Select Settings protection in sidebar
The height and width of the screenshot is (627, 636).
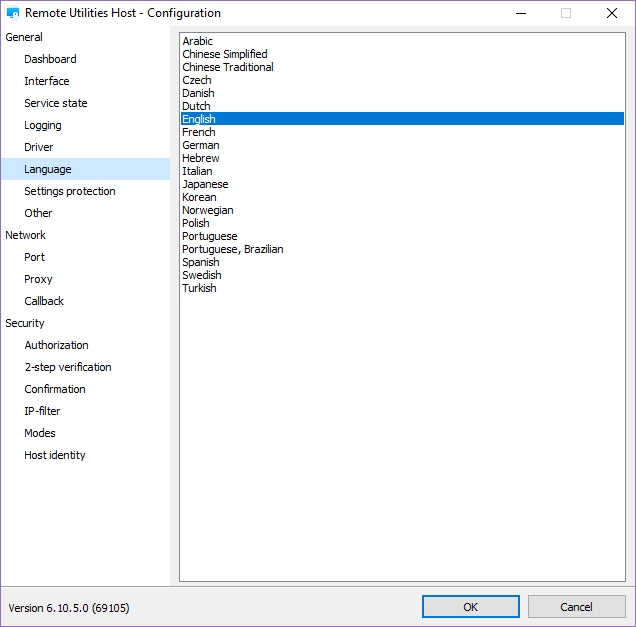pos(70,191)
